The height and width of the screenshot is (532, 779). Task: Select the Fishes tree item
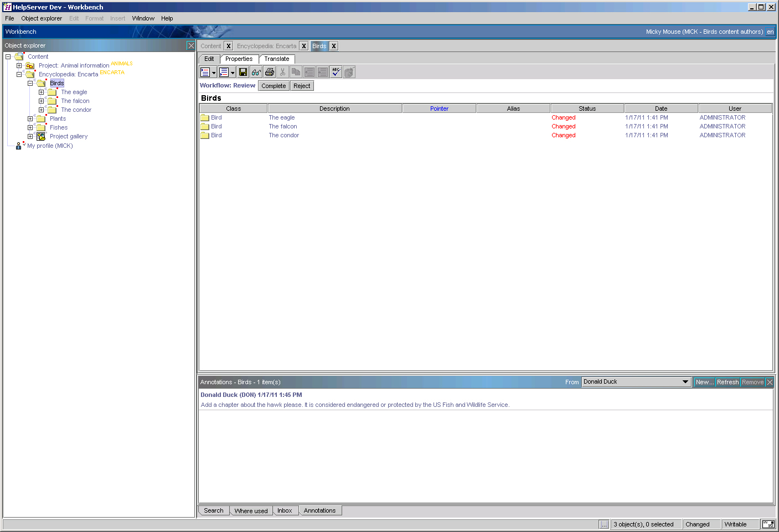(x=59, y=127)
